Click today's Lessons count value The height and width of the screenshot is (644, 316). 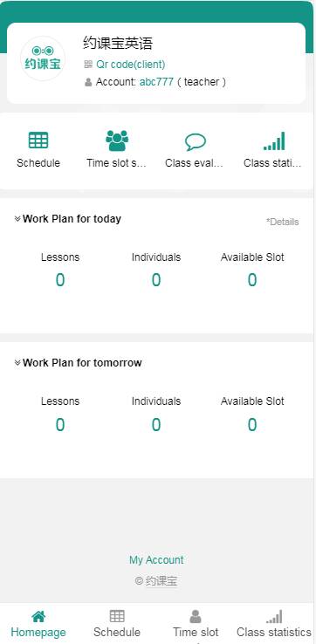(60, 280)
